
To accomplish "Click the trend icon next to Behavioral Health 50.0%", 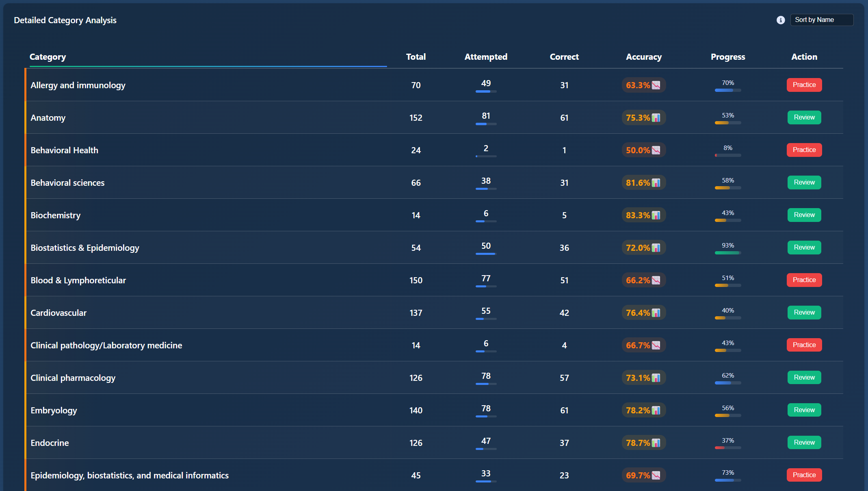I will tap(656, 150).
